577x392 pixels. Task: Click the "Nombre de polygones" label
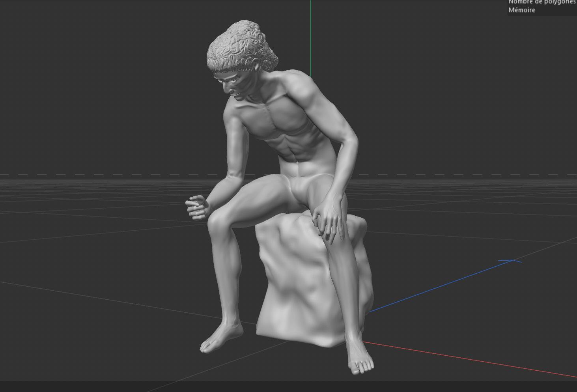542,2
